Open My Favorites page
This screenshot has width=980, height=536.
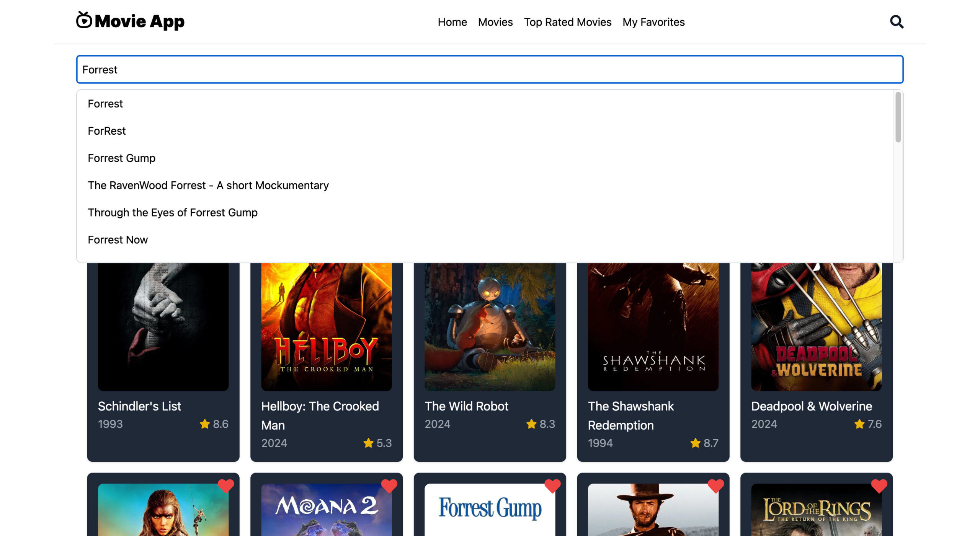pos(653,22)
